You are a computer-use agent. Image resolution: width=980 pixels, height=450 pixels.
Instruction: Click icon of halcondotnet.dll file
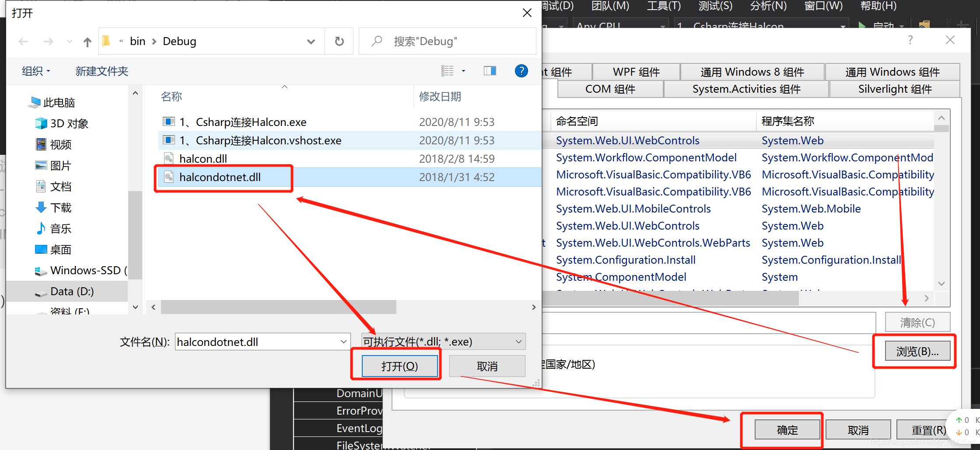(x=168, y=177)
